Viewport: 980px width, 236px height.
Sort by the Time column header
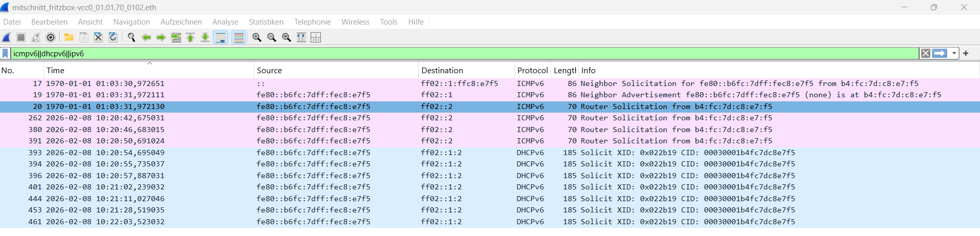(x=148, y=70)
